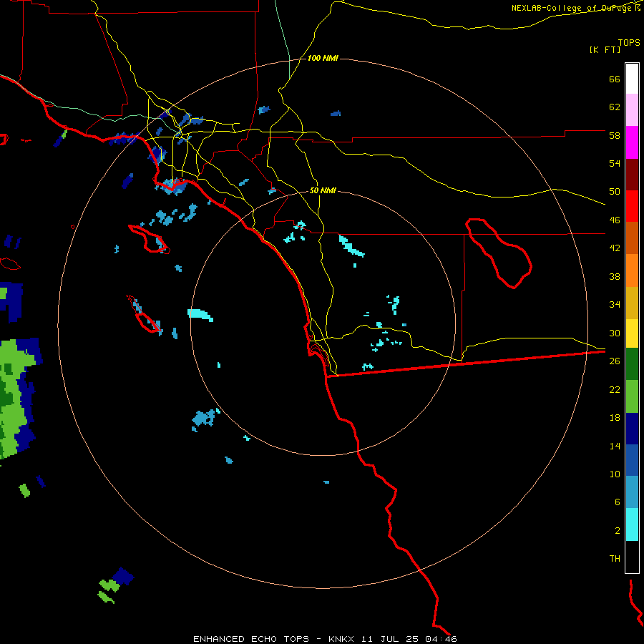The image size is (644, 644).
Task: Click the 62 value on the legend
Action: pyautogui.click(x=615, y=107)
